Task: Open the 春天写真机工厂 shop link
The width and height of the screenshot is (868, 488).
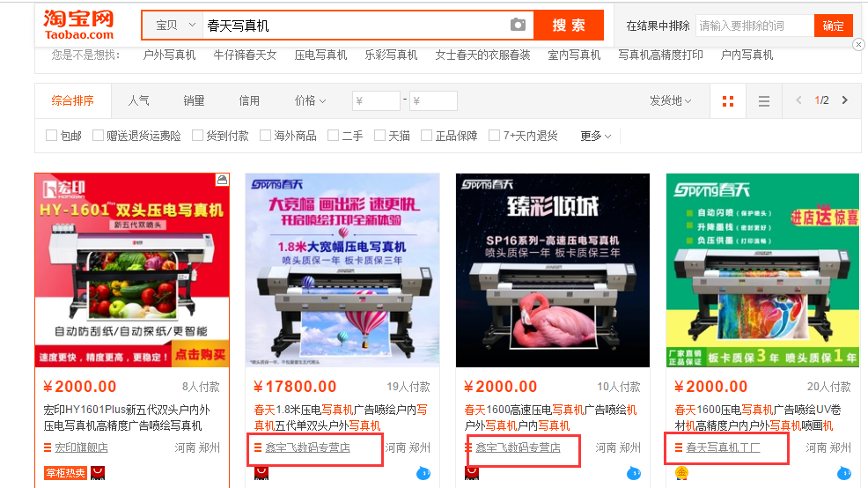Action: click(x=723, y=448)
